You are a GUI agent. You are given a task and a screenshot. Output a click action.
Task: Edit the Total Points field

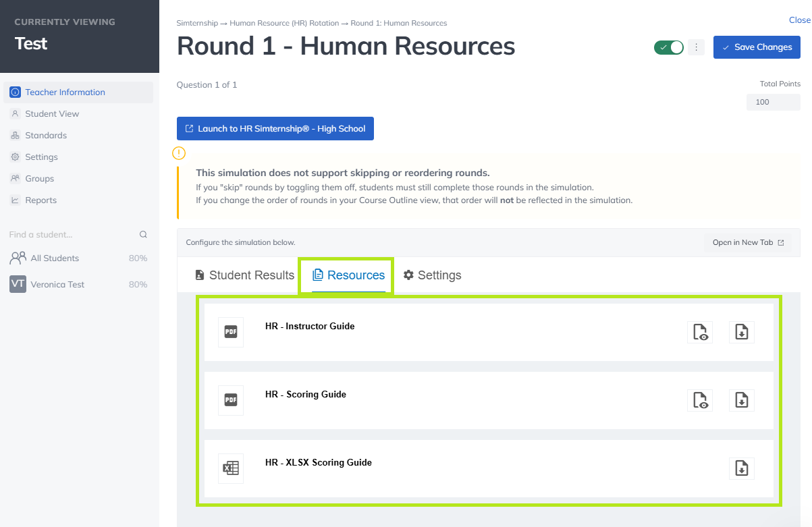(x=773, y=103)
